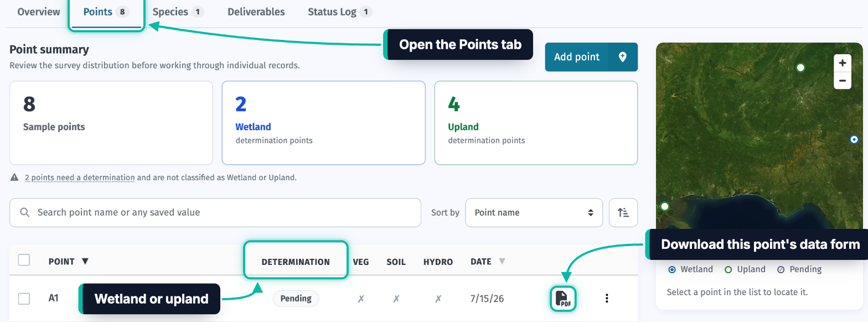Screen dimensions: 868x322
Task: Tick the select-all checkbox in the table header
Action: (24, 259)
